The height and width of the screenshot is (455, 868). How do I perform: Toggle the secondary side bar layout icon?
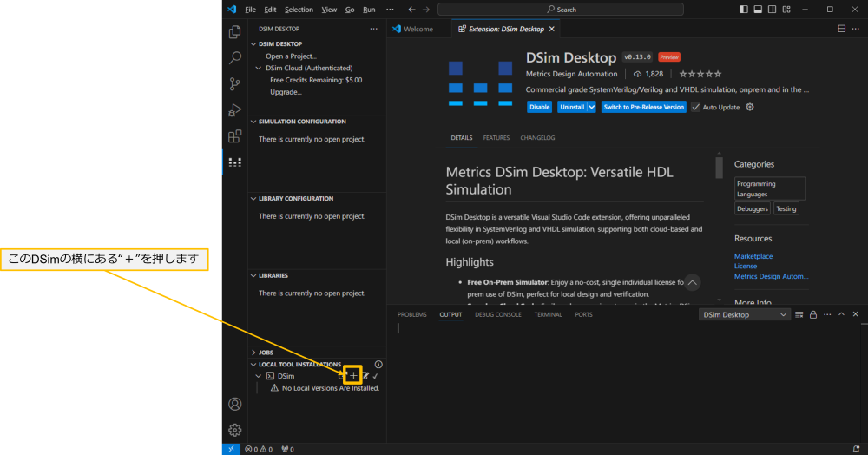(x=773, y=10)
